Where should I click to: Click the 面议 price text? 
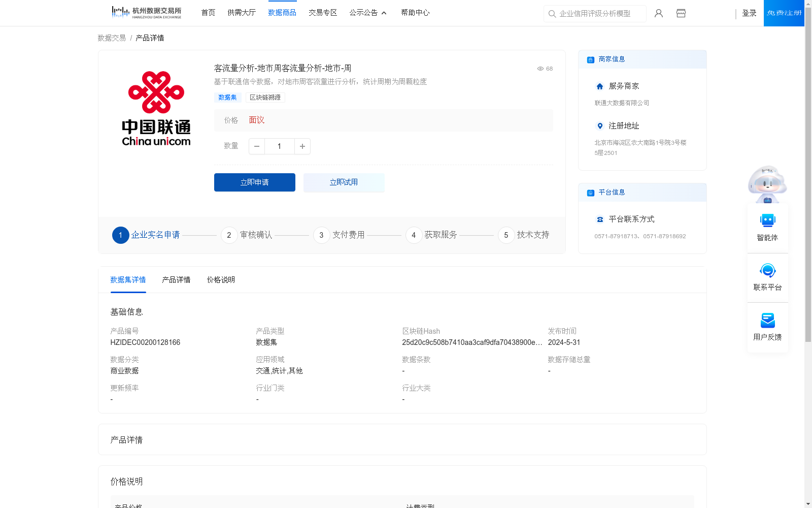tap(256, 120)
